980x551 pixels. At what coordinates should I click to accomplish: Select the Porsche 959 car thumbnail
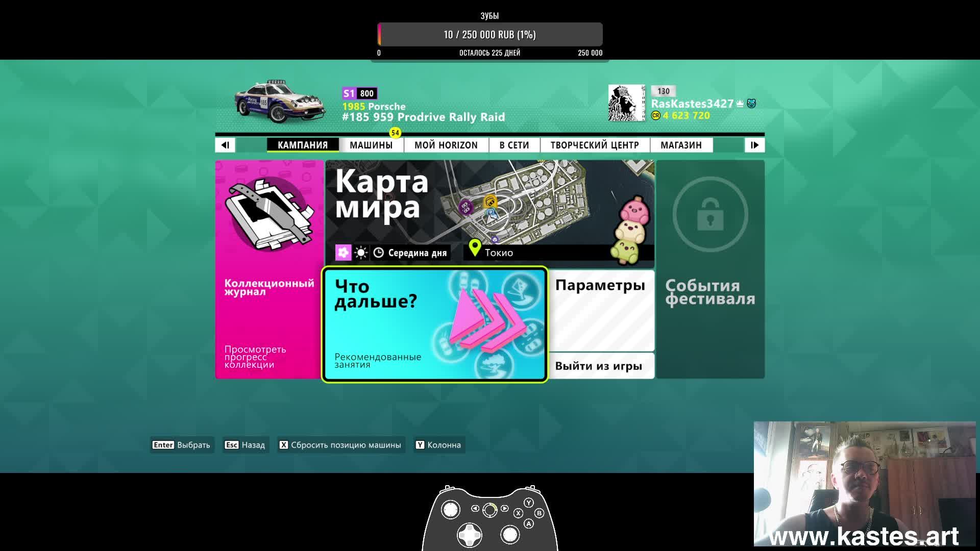tap(280, 102)
